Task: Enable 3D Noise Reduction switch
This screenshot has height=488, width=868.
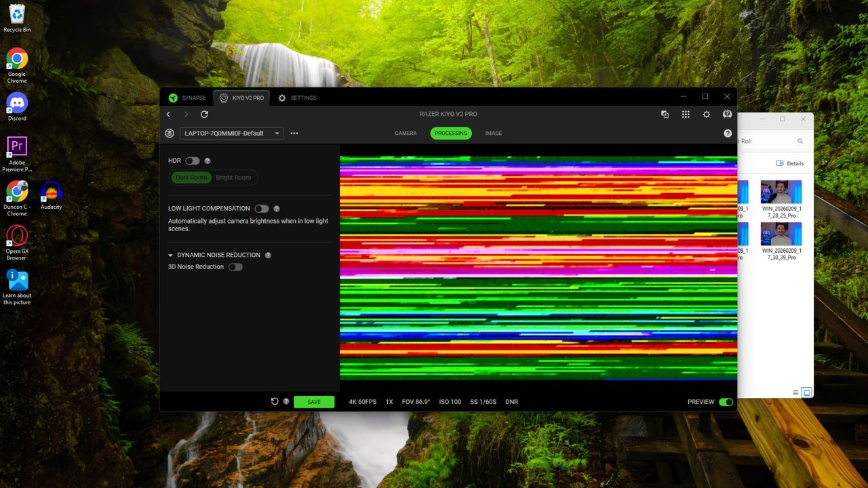Action: (235, 267)
